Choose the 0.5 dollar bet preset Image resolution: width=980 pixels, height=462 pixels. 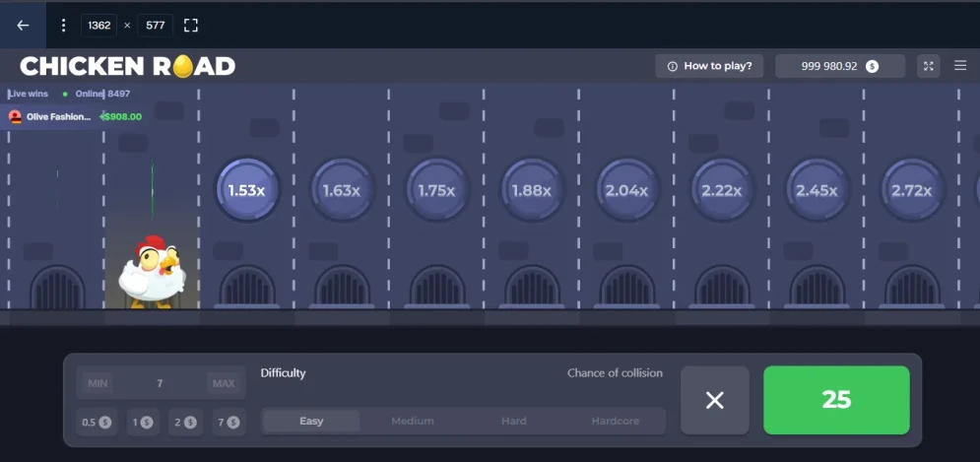pyautogui.click(x=97, y=423)
